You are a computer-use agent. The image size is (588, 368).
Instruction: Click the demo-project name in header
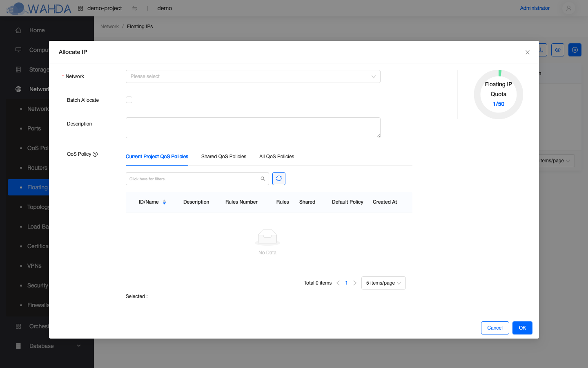105,8
